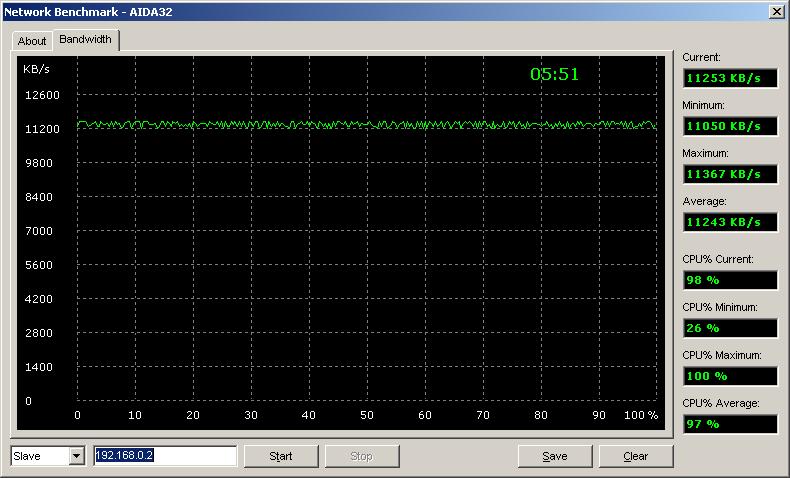
Task: Click the Slave text in mode combo box
Action: click(x=27, y=456)
